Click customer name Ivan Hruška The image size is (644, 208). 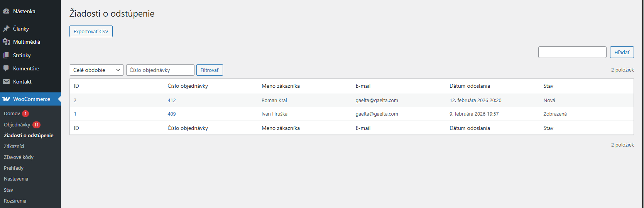[x=274, y=114]
